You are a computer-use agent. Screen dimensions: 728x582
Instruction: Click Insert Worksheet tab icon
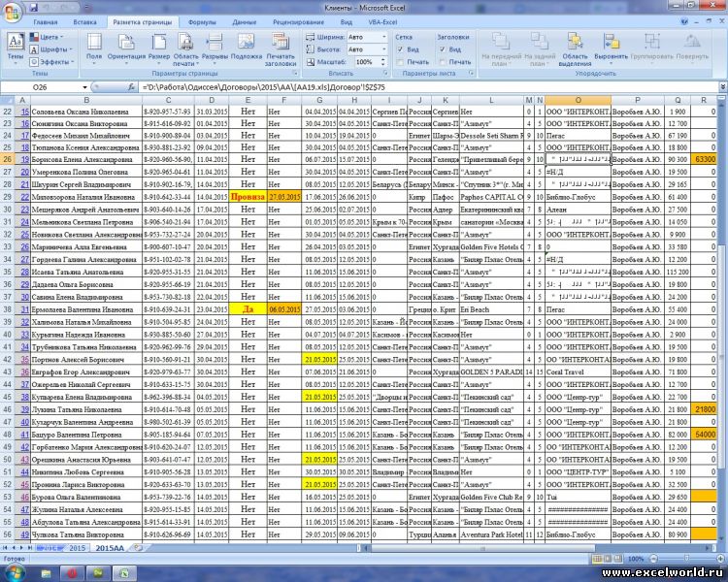click(x=138, y=548)
